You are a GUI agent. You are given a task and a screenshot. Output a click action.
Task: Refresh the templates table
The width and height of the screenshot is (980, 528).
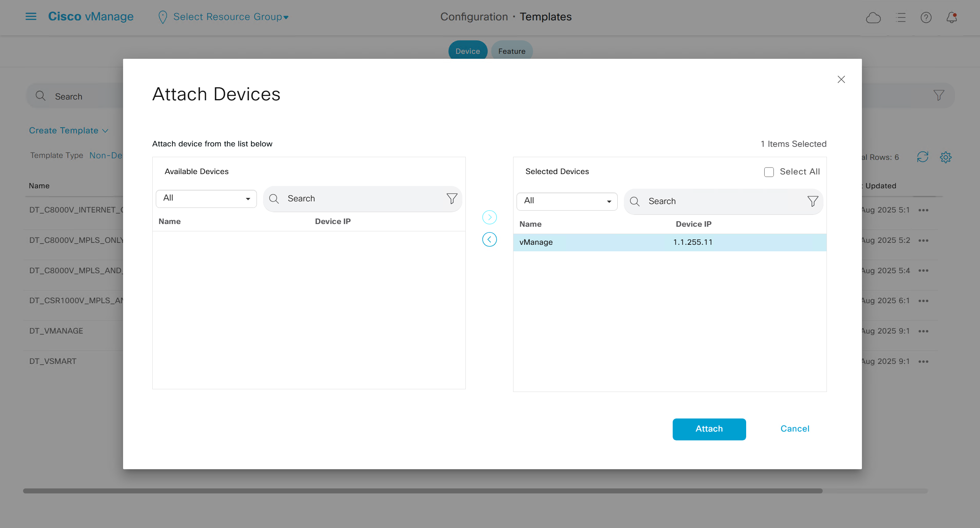click(x=922, y=157)
